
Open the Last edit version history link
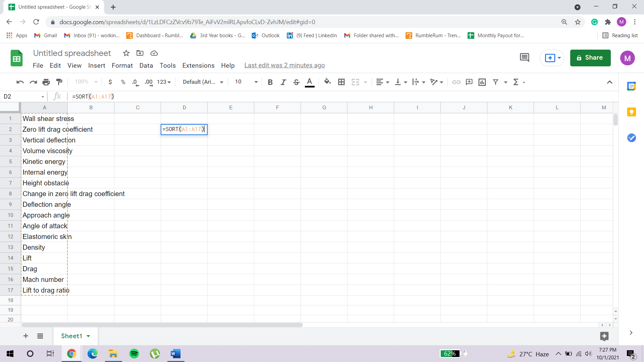[x=284, y=65]
